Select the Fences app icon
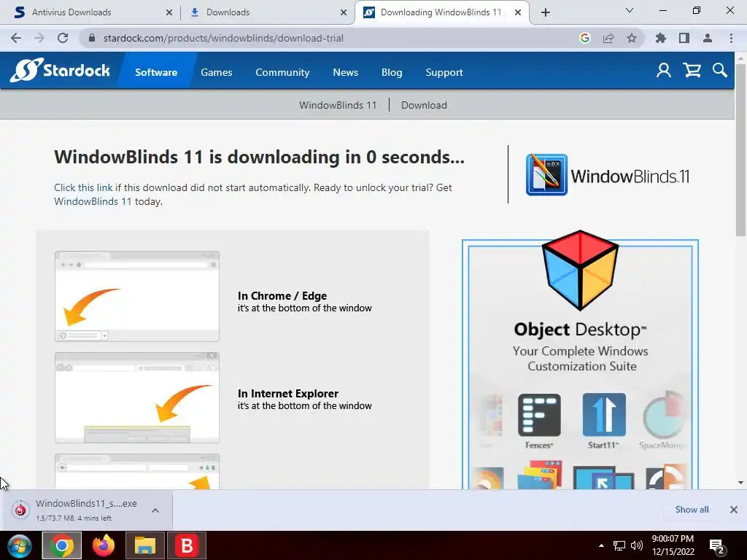The image size is (747, 560). click(x=539, y=415)
